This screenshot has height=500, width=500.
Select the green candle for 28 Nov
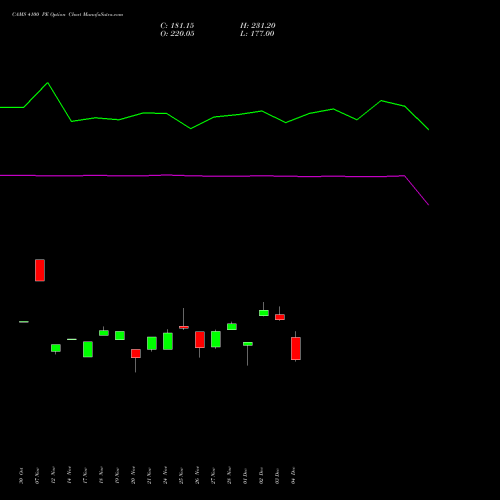(x=232, y=326)
